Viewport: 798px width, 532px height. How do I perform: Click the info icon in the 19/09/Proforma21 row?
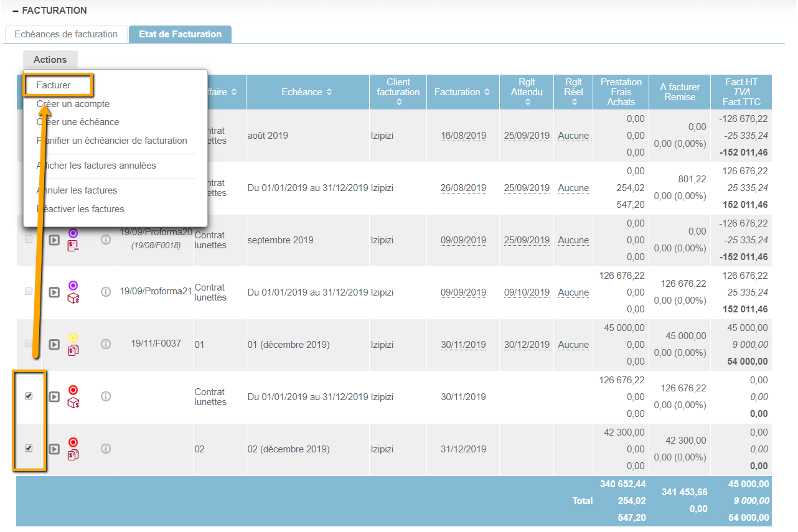[x=106, y=292]
